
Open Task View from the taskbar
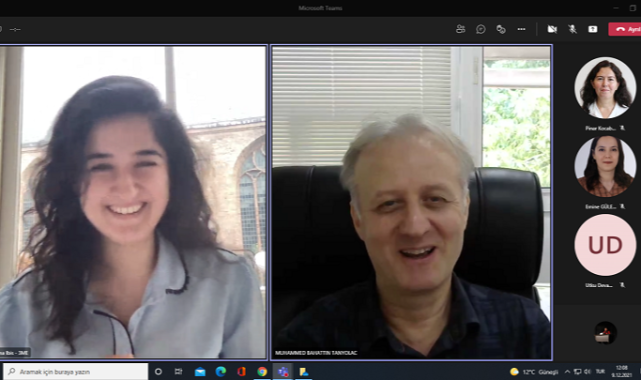tap(179, 371)
